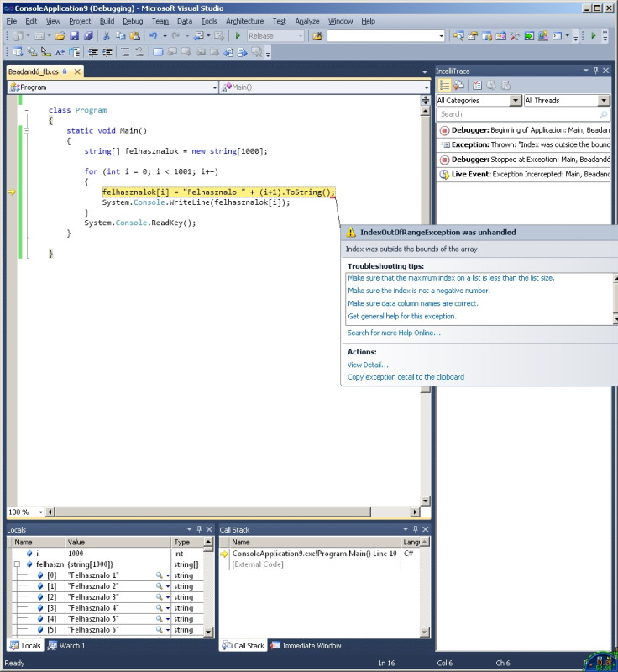Screen dimensions: 618x672
Task: Close the Beadandó_fb.cs document tab
Action: [77, 71]
